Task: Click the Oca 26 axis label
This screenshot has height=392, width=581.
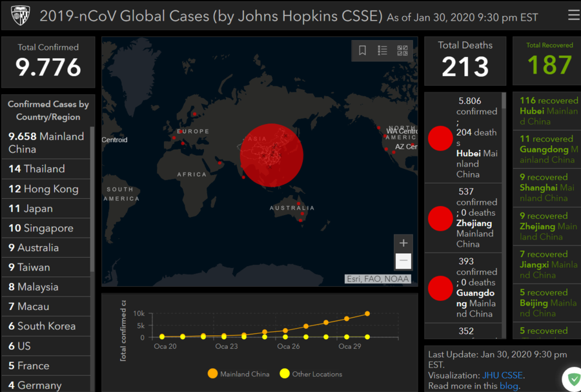Action: coord(289,346)
